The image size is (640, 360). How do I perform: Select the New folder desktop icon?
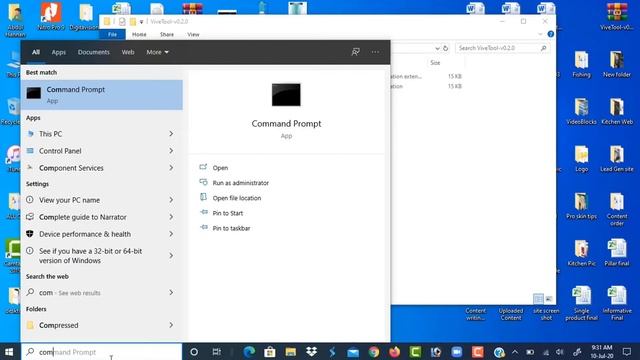[x=617, y=64]
